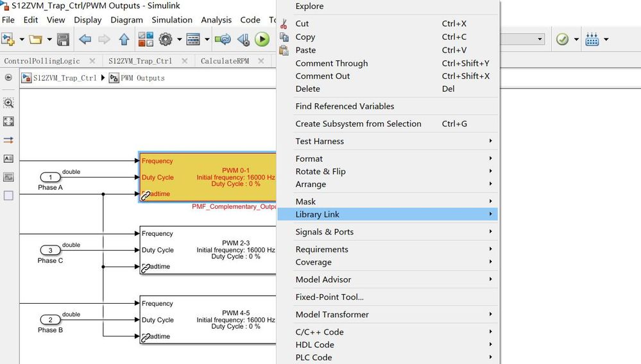Open the simulation mode combo box
Viewport: 641px width, 364px height.
(522, 39)
